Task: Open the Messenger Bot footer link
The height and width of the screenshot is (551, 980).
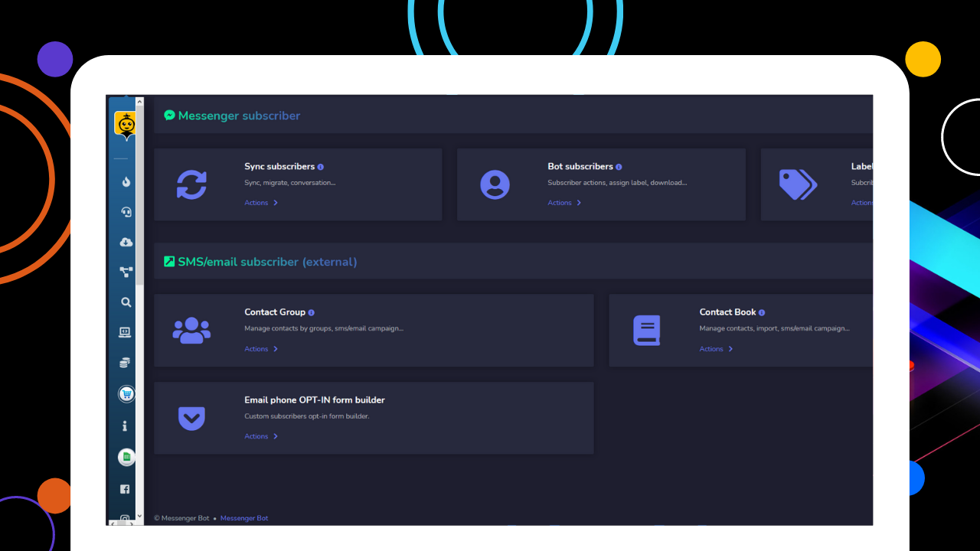Action: [243, 518]
